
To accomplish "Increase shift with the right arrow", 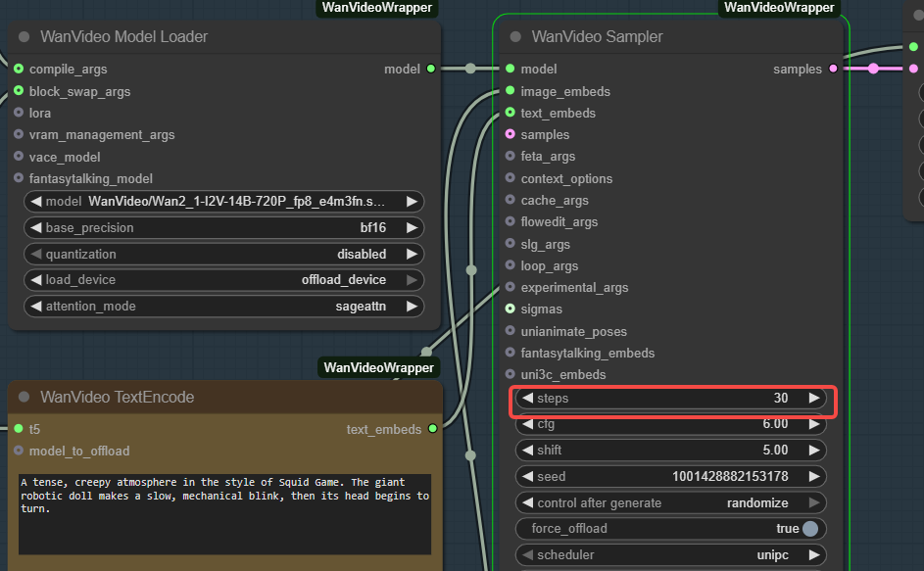I will click(x=814, y=451).
